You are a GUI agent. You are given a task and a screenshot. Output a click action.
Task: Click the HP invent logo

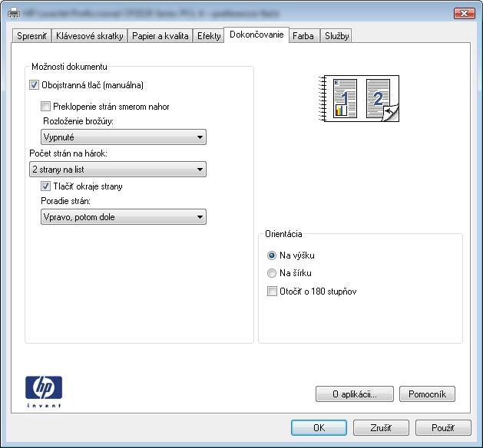pos(44,391)
